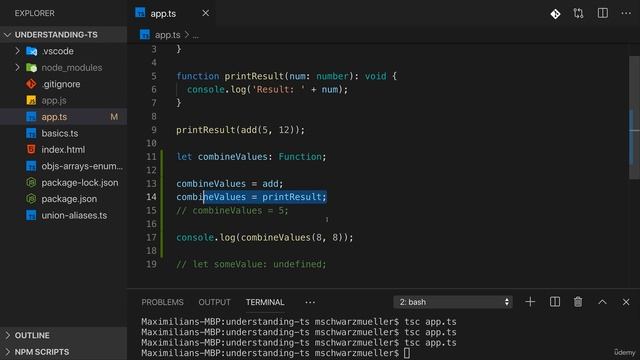Open the editor More Actions ellipsis
Screen dimensions: 640x360
tap(626, 13)
